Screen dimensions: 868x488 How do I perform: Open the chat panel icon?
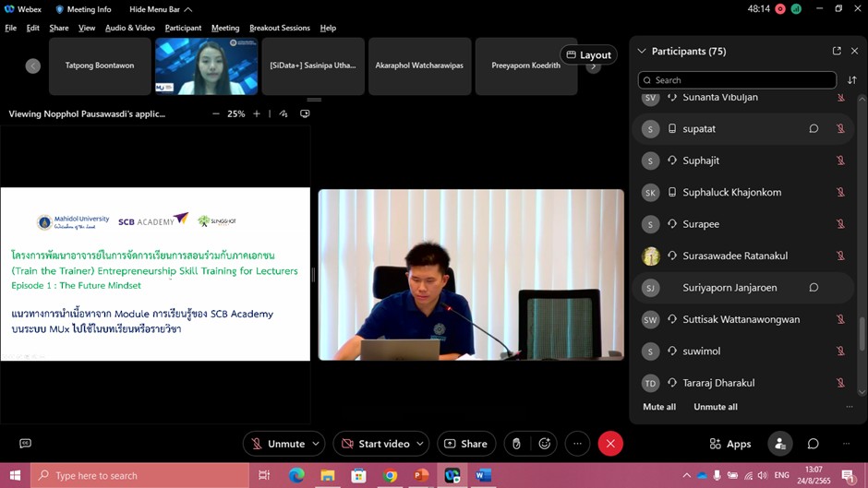[x=813, y=444]
